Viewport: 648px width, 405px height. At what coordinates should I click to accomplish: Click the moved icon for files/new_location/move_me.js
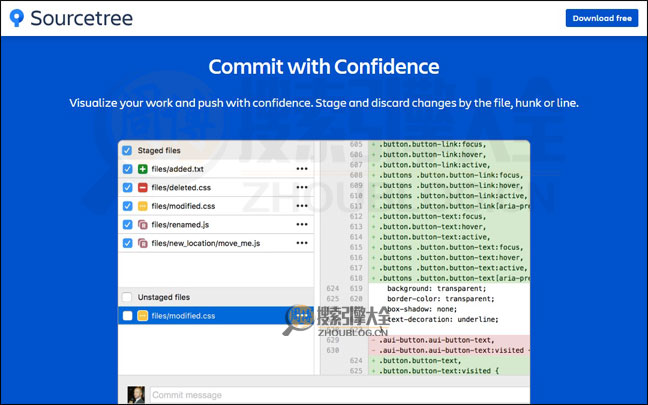coord(142,243)
